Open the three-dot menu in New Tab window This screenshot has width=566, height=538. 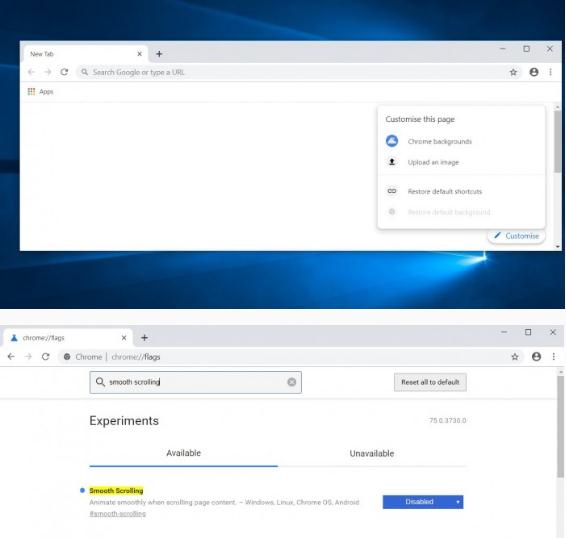[x=550, y=72]
